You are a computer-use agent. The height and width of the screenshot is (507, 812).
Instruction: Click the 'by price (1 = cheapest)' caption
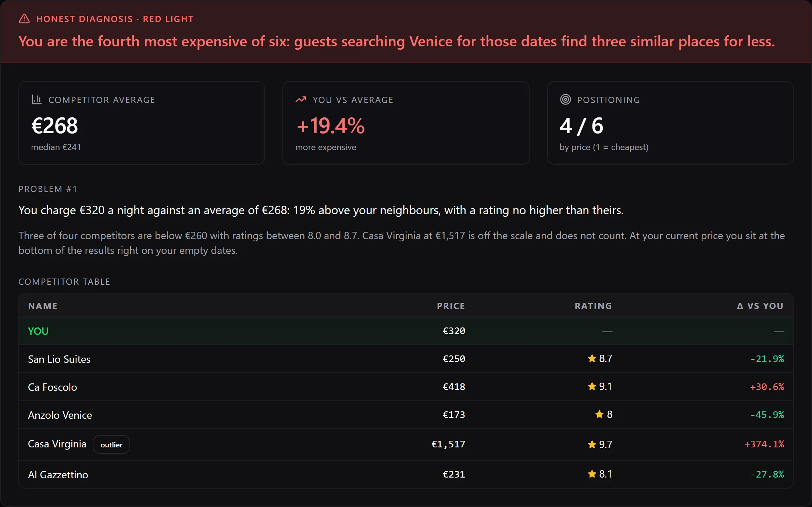tap(604, 147)
